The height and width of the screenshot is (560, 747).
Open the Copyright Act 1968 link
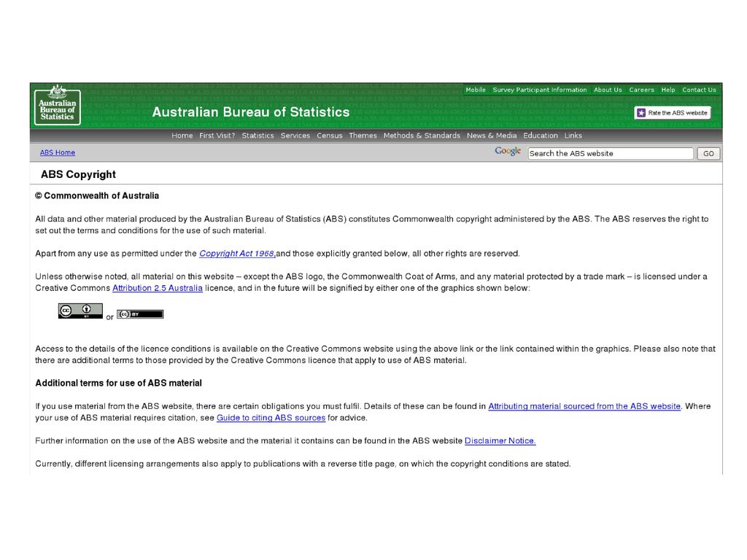[x=237, y=253]
